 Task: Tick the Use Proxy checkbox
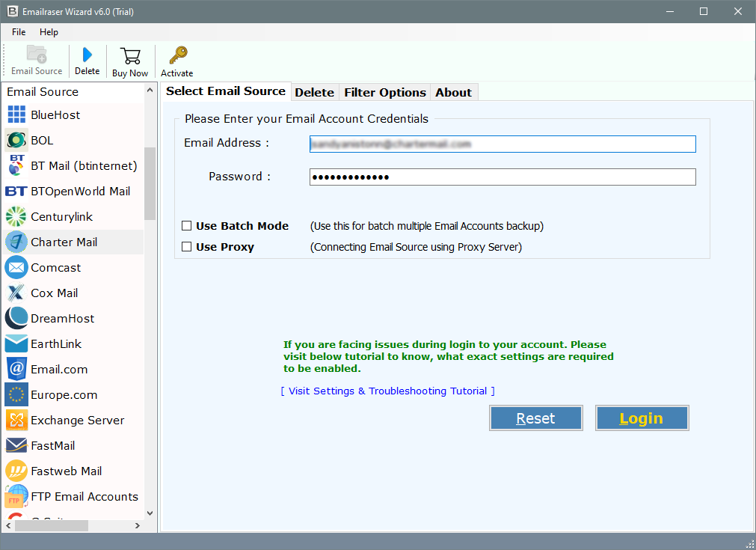(x=187, y=246)
